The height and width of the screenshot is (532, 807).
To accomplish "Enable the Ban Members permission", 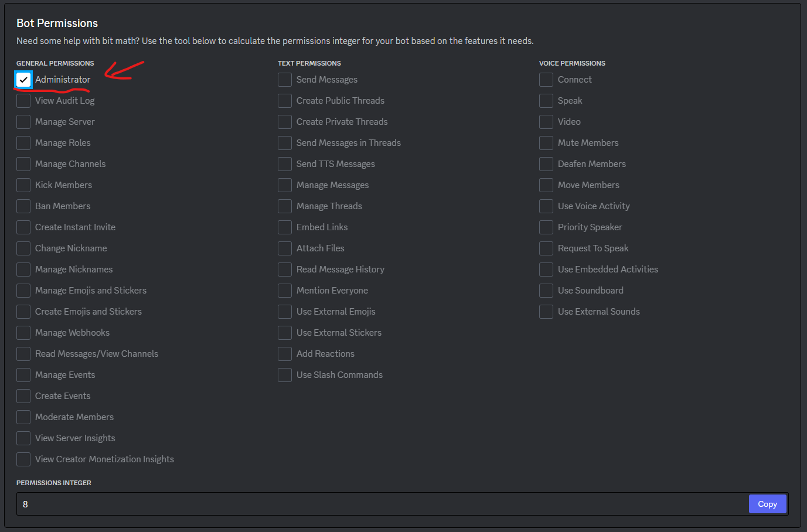I will click(23, 206).
